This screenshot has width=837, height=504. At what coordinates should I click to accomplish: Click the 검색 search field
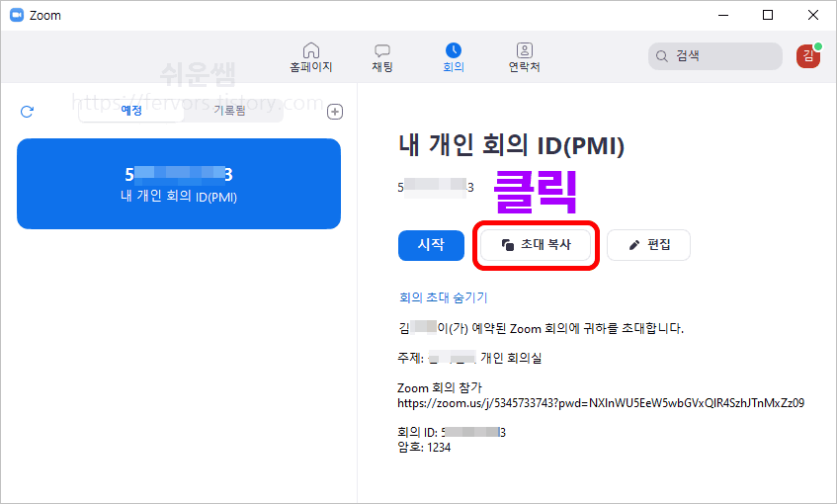(715, 56)
